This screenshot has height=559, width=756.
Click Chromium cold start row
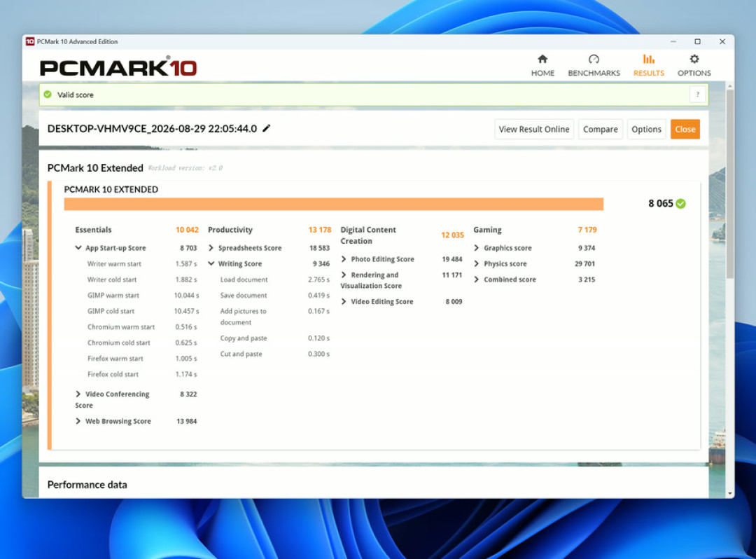point(141,343)
